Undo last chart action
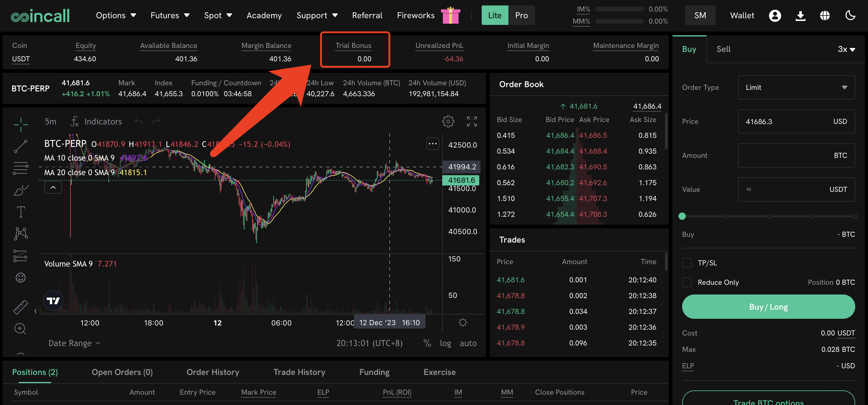 point(138,121)
